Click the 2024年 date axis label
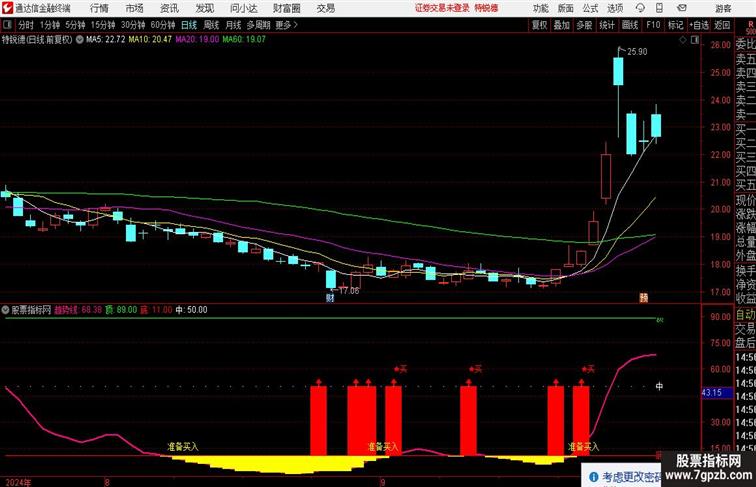 (x=18, y=482)
